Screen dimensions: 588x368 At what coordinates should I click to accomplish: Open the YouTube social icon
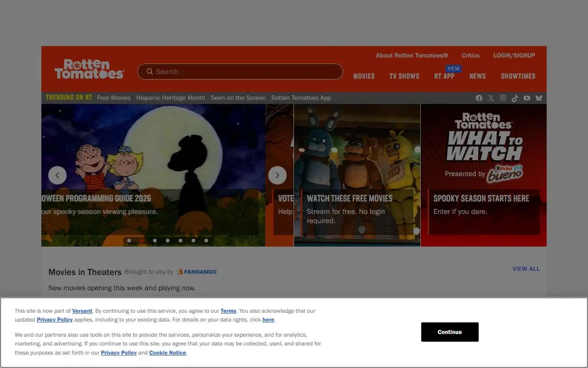527,98
